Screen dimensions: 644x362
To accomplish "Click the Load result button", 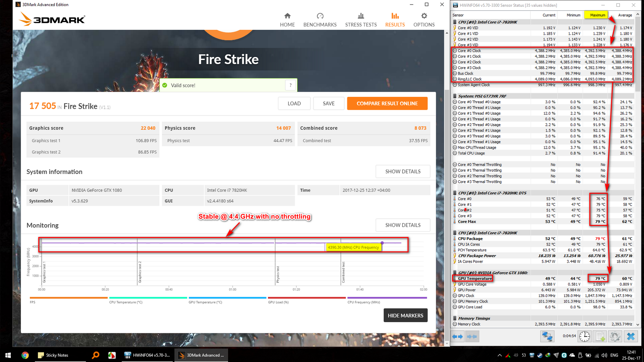I will [x=294, y=104].
